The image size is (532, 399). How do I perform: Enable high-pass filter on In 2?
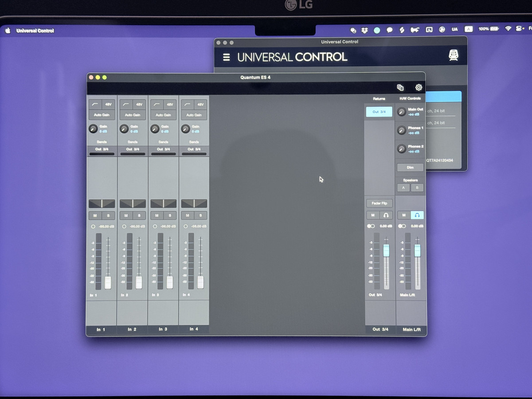tap(126, 105)
